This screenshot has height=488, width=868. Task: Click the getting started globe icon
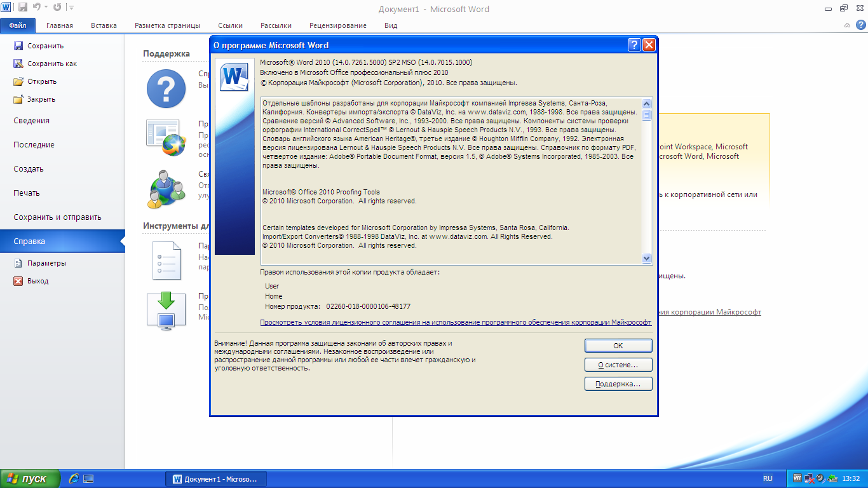click(x=166, y=138)
